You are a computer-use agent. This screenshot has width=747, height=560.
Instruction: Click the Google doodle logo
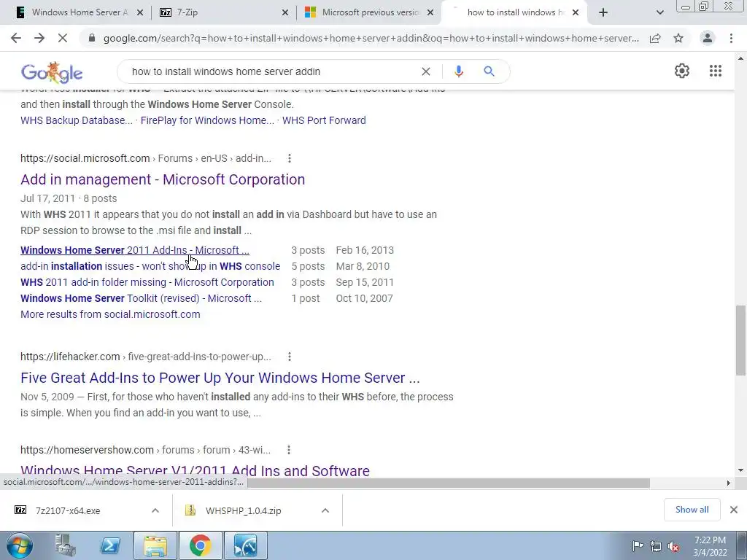point(52,72)
